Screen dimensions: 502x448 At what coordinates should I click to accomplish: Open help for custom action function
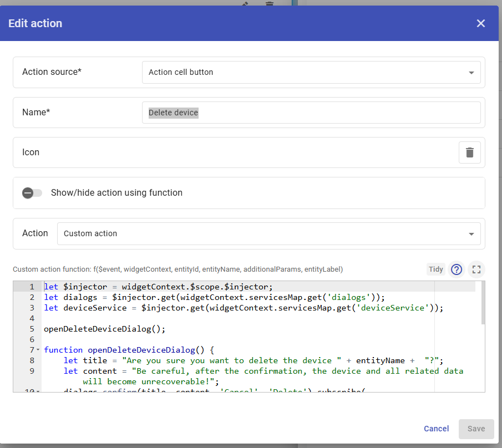456,269
